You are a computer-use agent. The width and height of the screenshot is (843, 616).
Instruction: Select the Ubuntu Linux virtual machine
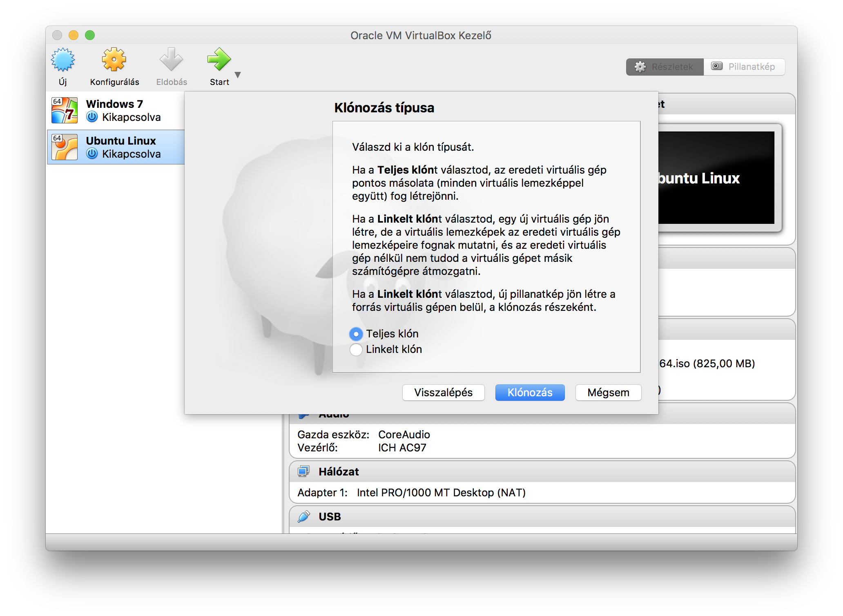116,147
